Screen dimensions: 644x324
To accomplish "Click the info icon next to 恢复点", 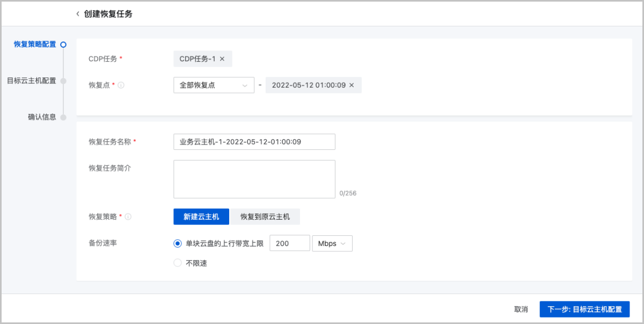I will 121,85.
